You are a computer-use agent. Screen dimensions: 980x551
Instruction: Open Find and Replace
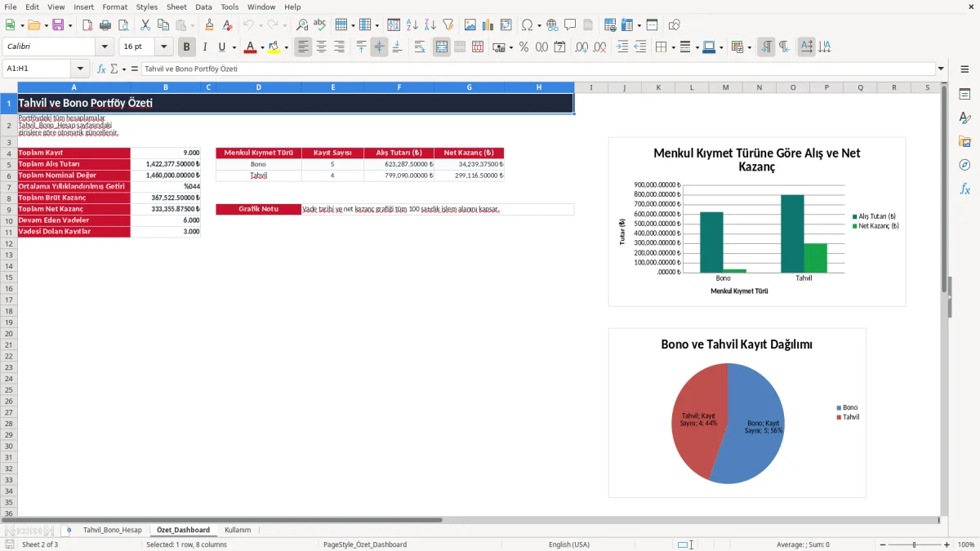click(x=302, y=25)
